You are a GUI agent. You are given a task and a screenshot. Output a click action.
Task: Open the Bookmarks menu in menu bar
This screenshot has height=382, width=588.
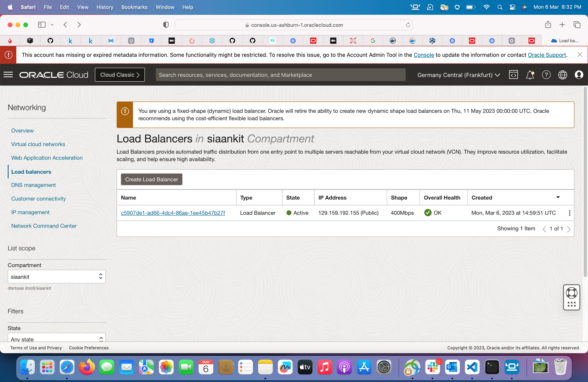coord(134,7)
